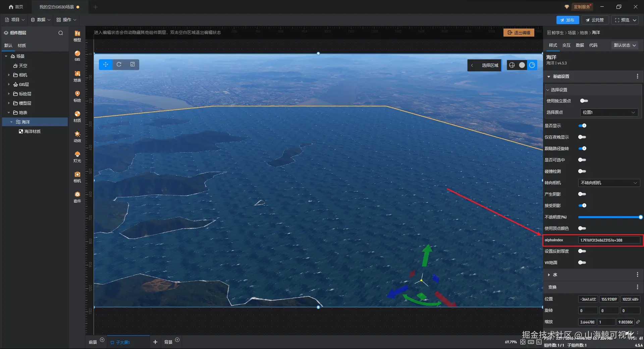Adjust the 不透明度(%) slider
This screenshot has height=349, width=644.
coord(609,217)
